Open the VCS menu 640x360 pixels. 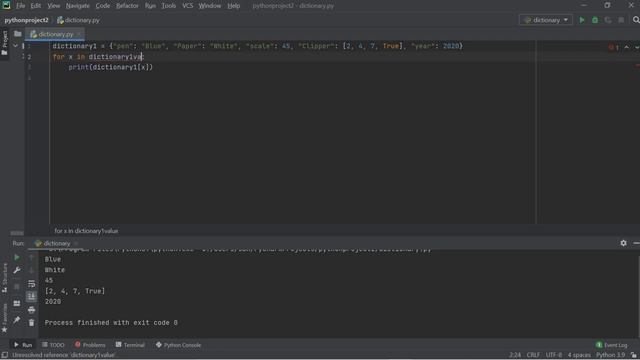(x=188, y=6)
